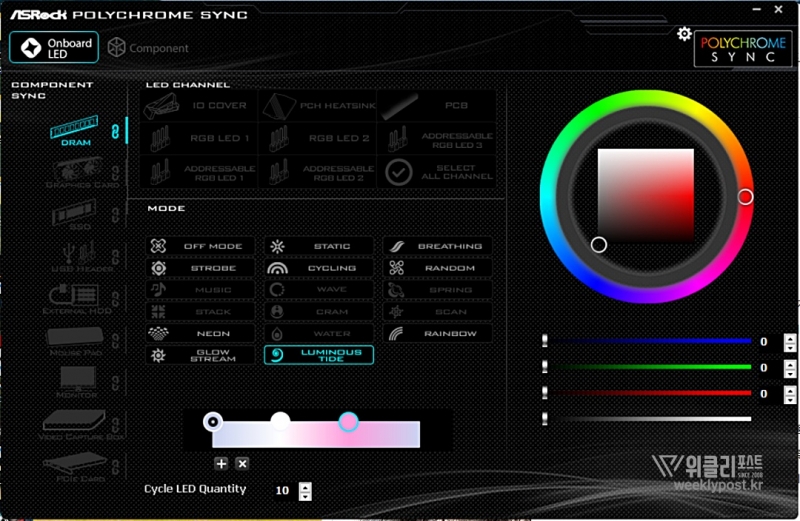Toggle the DRAM sync link icon
This screenshot has height=521, width=800.
click(x=115, y=131)
